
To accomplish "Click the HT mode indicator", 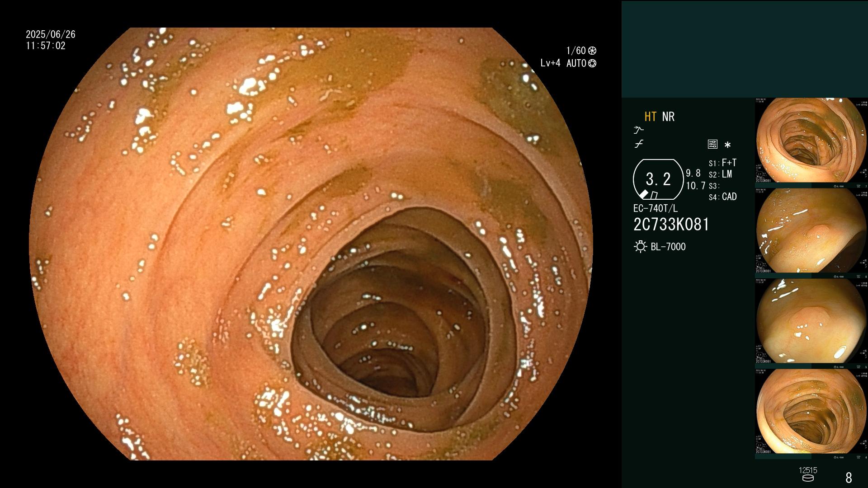I will (651, 117).
